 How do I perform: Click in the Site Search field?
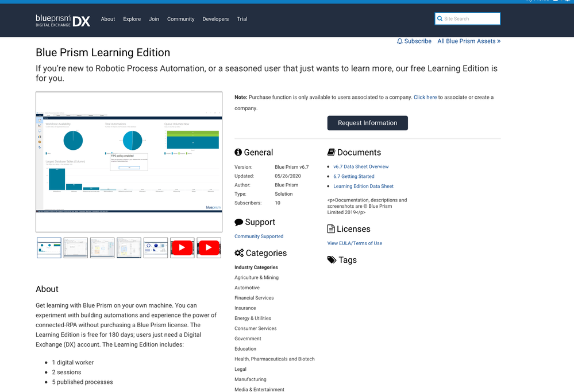tap(470, 19)
